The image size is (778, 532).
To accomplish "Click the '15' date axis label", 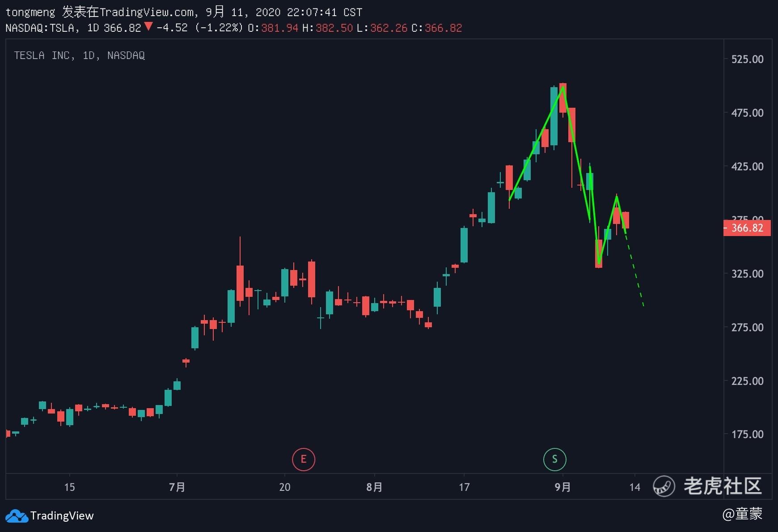I will (x=69, y=487).
